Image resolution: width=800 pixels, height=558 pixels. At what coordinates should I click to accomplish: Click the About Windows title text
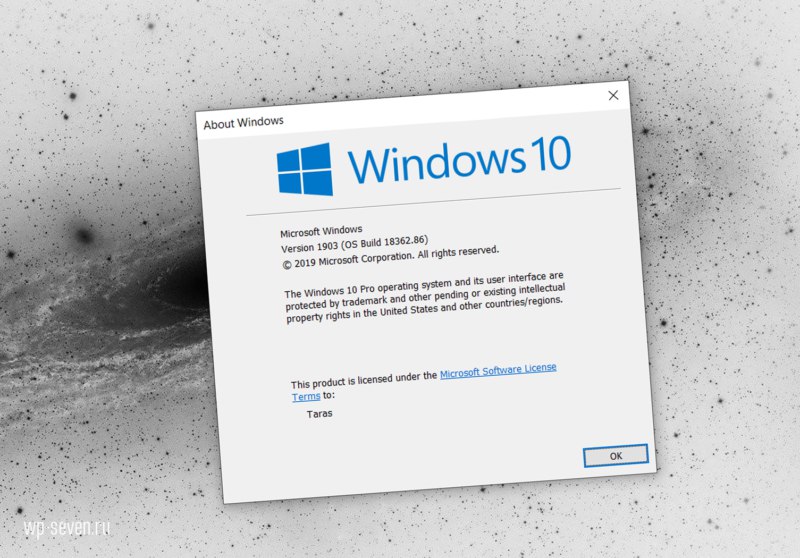243,122
